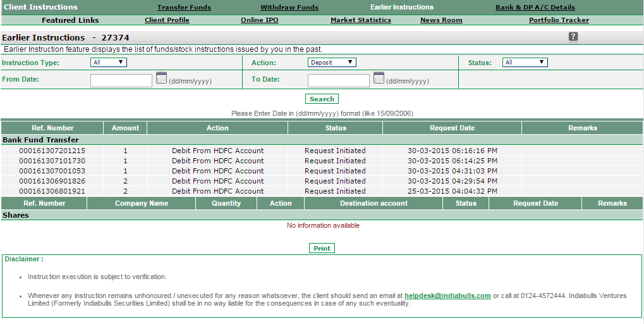644x324 pixels.
Task: Open the Action dropdown showing Deposit
Action: (x=332, y=62)
